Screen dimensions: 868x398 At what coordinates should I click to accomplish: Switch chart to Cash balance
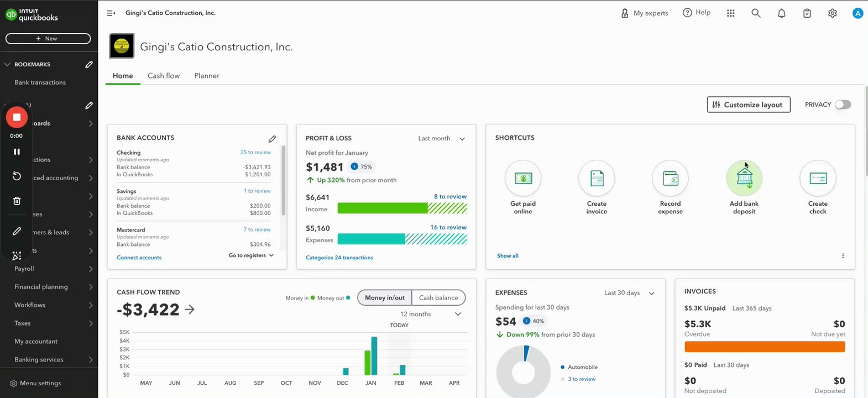click(x=438, y=297)
